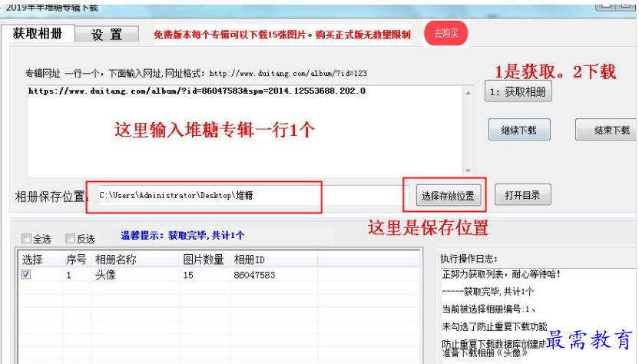Select the album name cell 头像
The height and width of the screenshot is (364, 639).
105,275
